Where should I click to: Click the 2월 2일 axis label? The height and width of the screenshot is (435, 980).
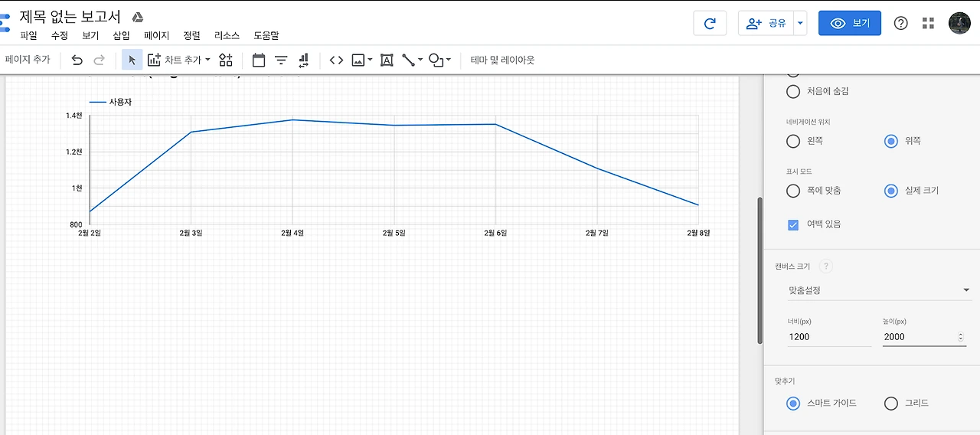pos(90,233)
